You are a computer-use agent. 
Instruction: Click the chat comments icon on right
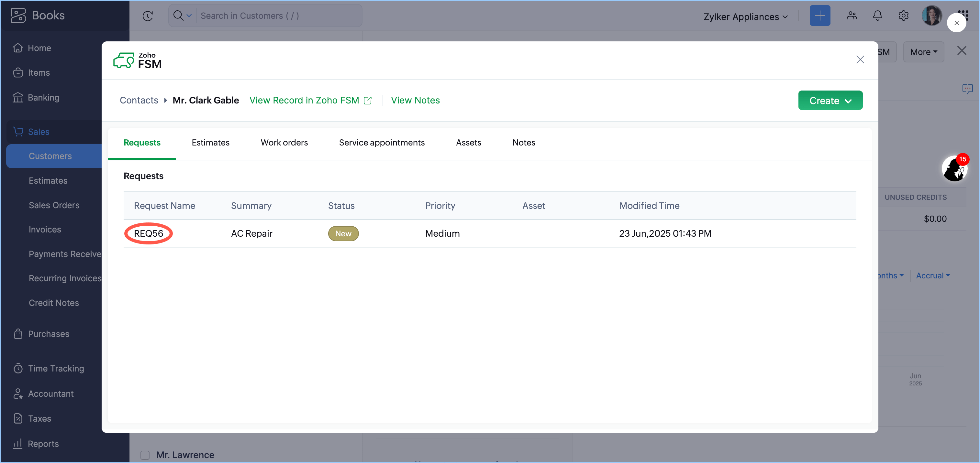coord(967,89)
